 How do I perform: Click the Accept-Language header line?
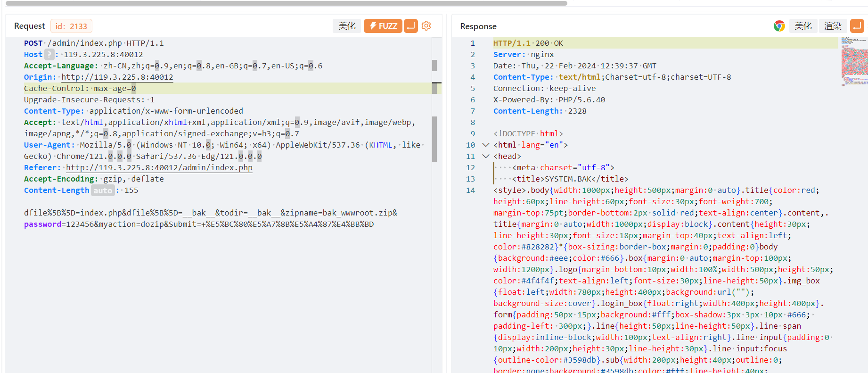click(x=173, y=66)
